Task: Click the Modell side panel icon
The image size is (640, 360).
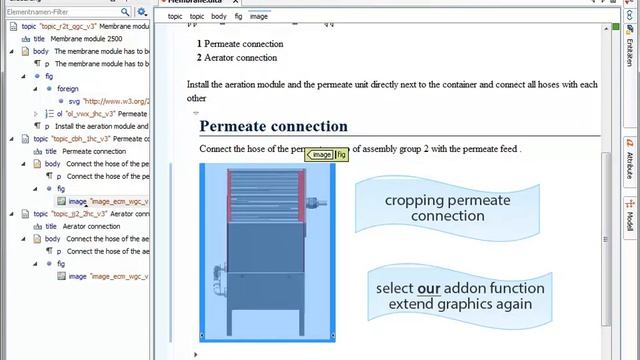Action: 630,203
